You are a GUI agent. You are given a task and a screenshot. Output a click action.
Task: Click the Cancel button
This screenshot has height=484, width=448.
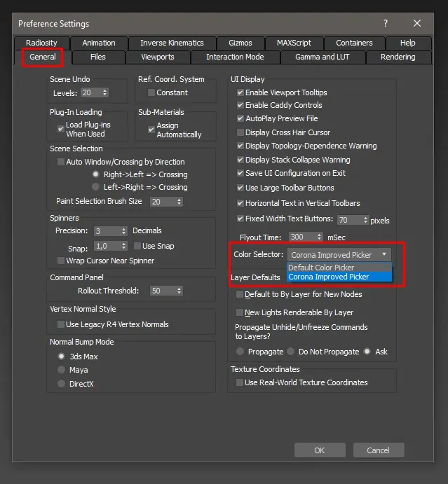coord(378,450)
